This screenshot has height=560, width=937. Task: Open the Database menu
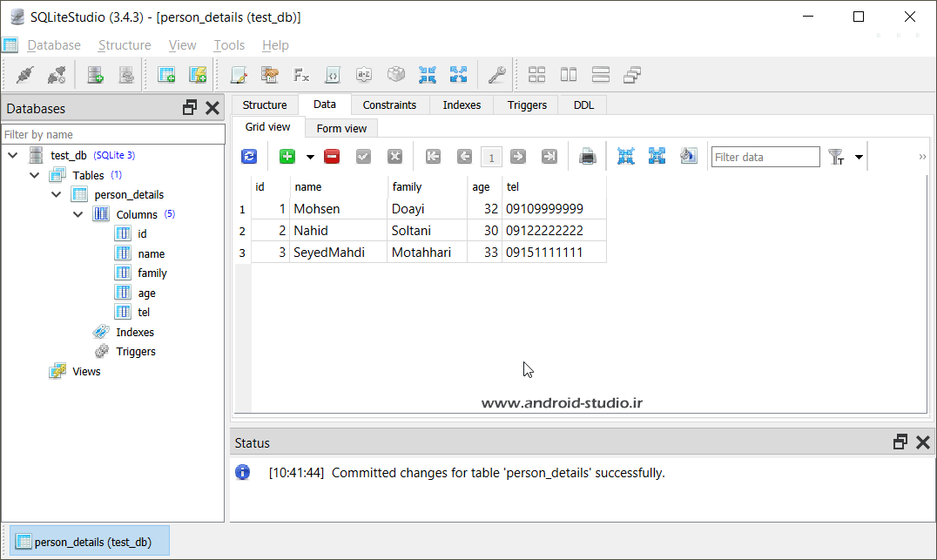(x=54, y=45)
